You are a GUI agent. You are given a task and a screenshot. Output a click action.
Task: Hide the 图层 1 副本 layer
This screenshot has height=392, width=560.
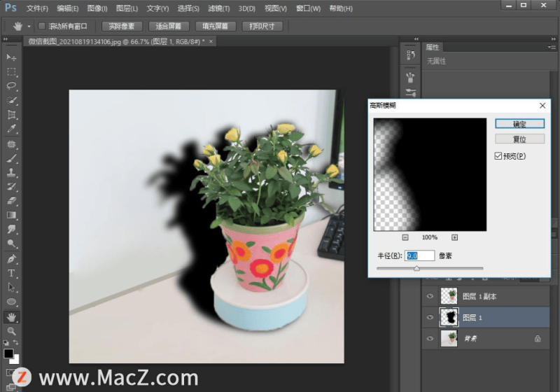coord(429,296)
